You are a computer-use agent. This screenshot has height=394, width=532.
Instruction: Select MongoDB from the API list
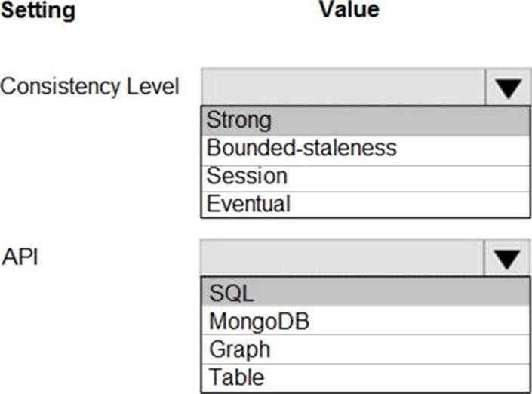click(x=365, y=321)
